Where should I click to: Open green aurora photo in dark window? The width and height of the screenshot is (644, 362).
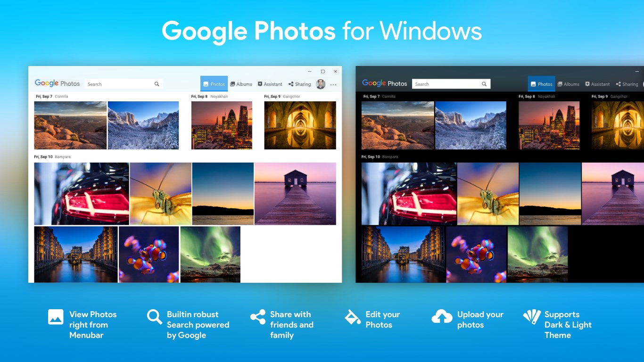coord(538,255)
